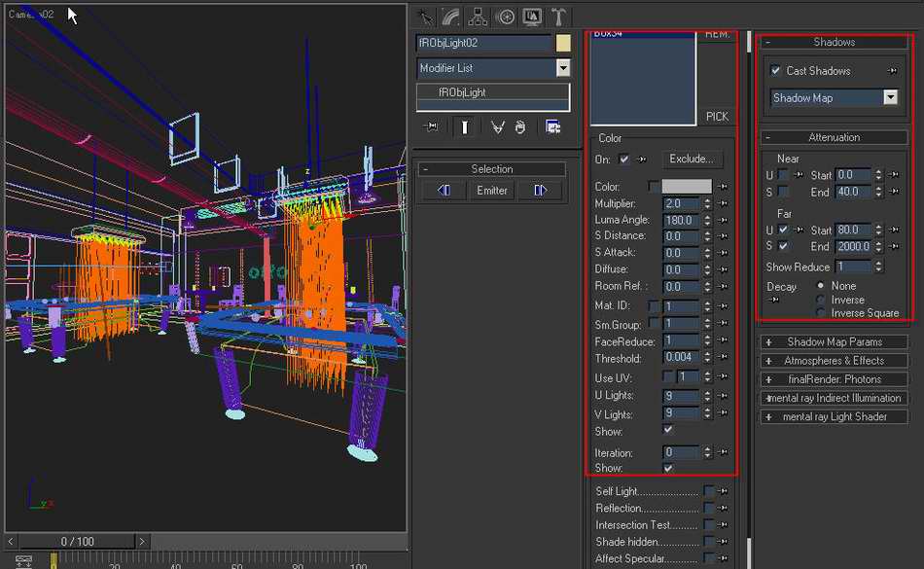Viewport: 924px width, 569px height.
Task: Switch to the Modify panel icon
Action: click(x=450, y=17)
